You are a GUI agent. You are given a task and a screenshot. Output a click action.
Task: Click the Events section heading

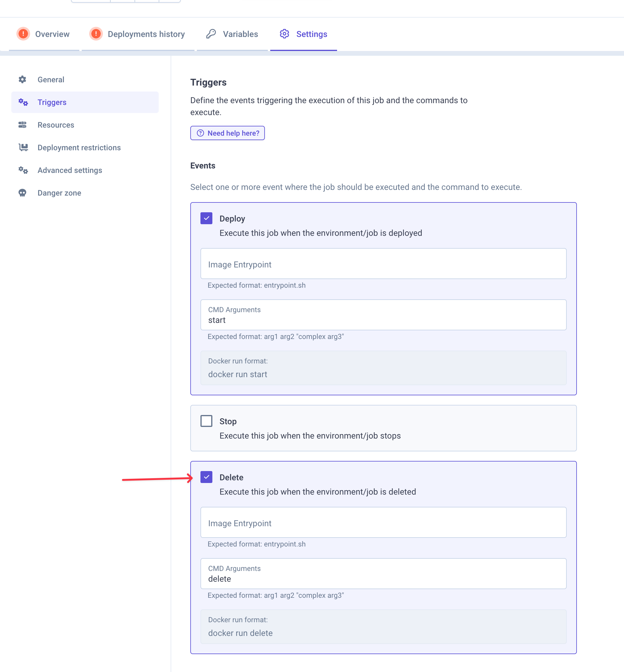pos(203,166)
